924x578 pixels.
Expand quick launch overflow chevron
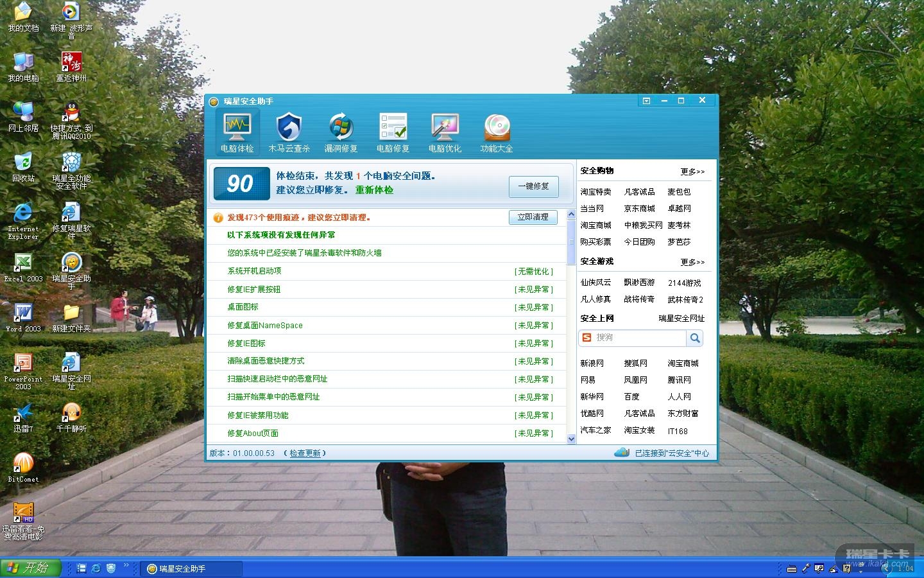tap(126, 566)
